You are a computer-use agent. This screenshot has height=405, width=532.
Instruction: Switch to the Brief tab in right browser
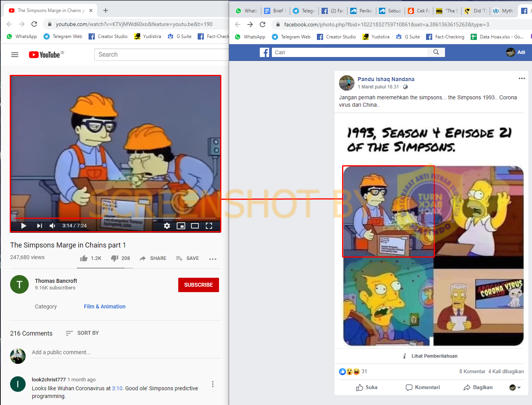(275, 11)
